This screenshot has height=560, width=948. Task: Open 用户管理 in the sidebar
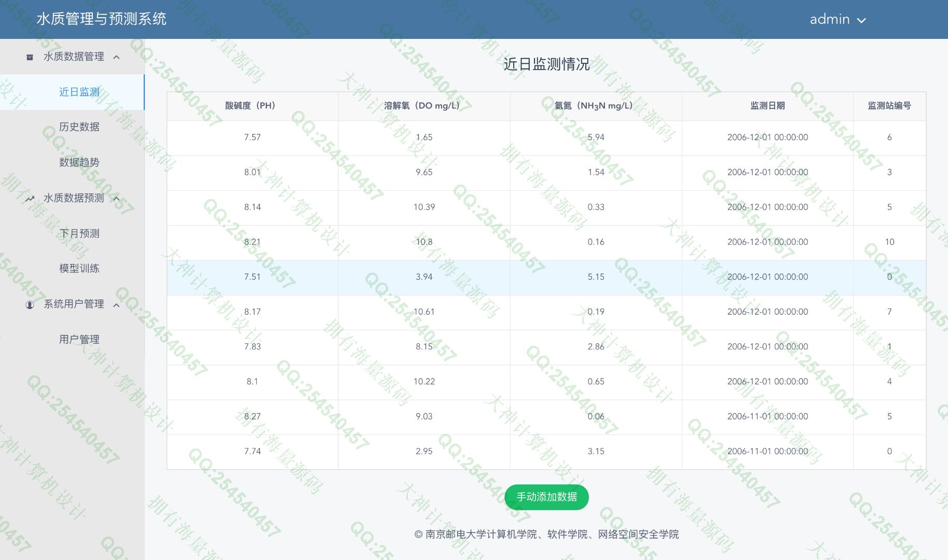coord(79,339)
